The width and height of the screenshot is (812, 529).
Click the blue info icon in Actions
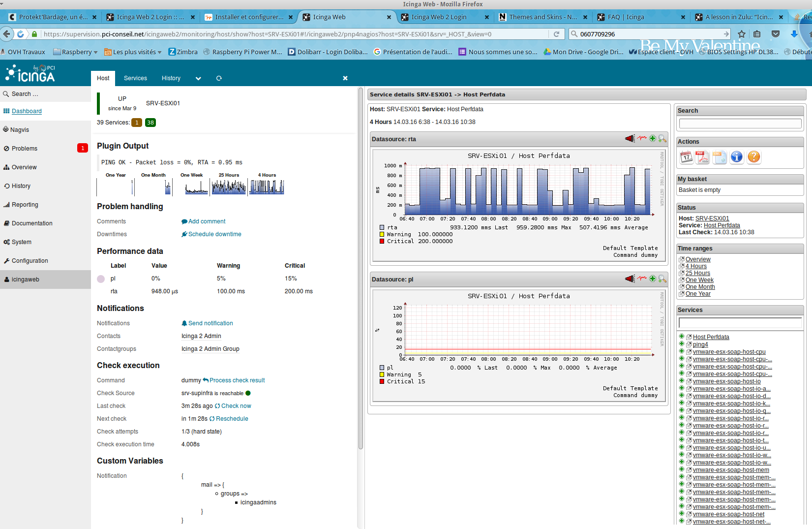click(736, 157)
